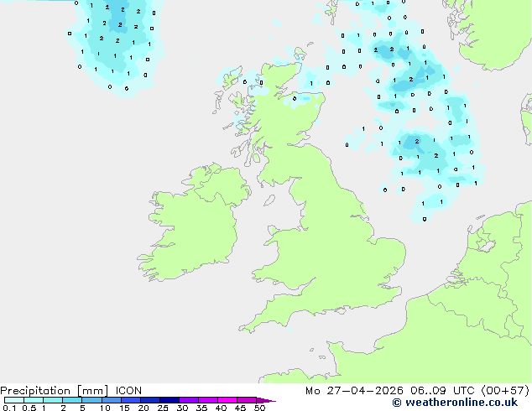The height and width of the screenshot is (411, 532).
Task: Click the '06..09 UTC' time text
Action: (x=442, y=391)
